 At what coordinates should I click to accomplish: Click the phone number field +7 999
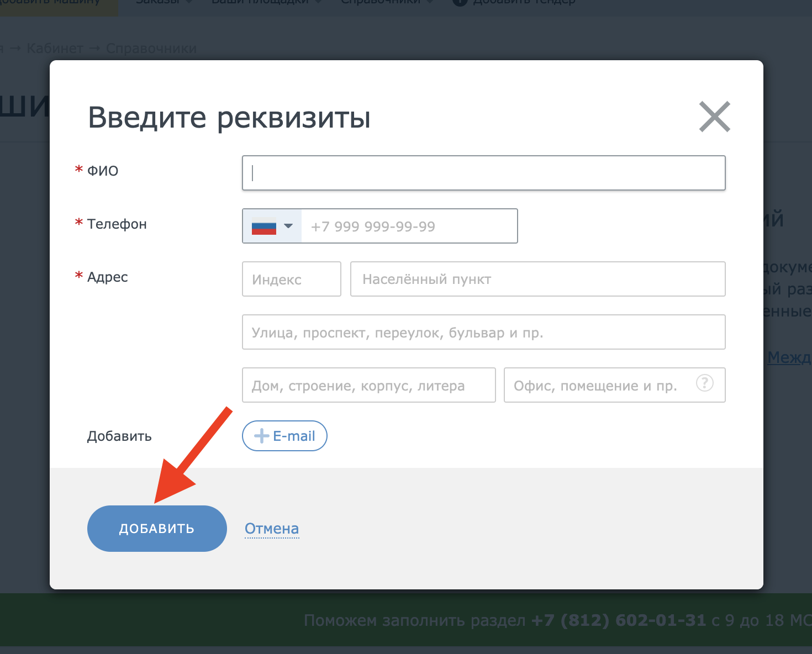pyautogui.click(x=409, y=226)
